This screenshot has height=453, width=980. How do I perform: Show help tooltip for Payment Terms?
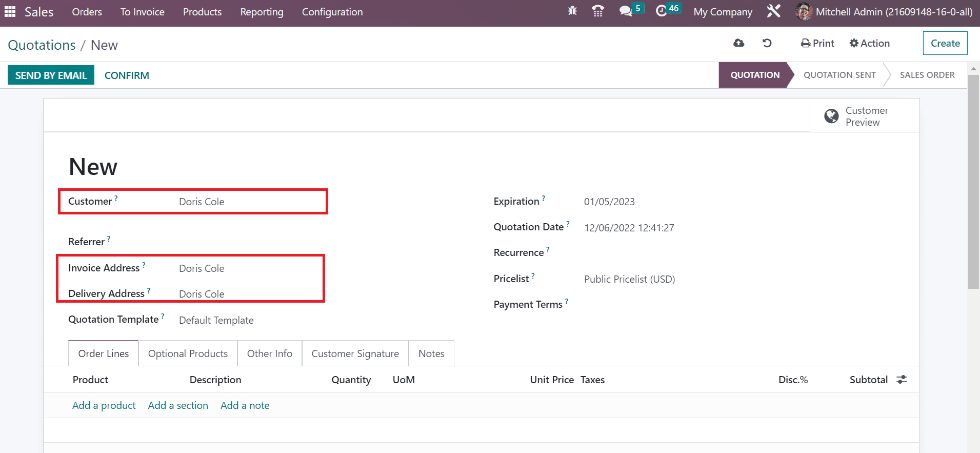567,301
